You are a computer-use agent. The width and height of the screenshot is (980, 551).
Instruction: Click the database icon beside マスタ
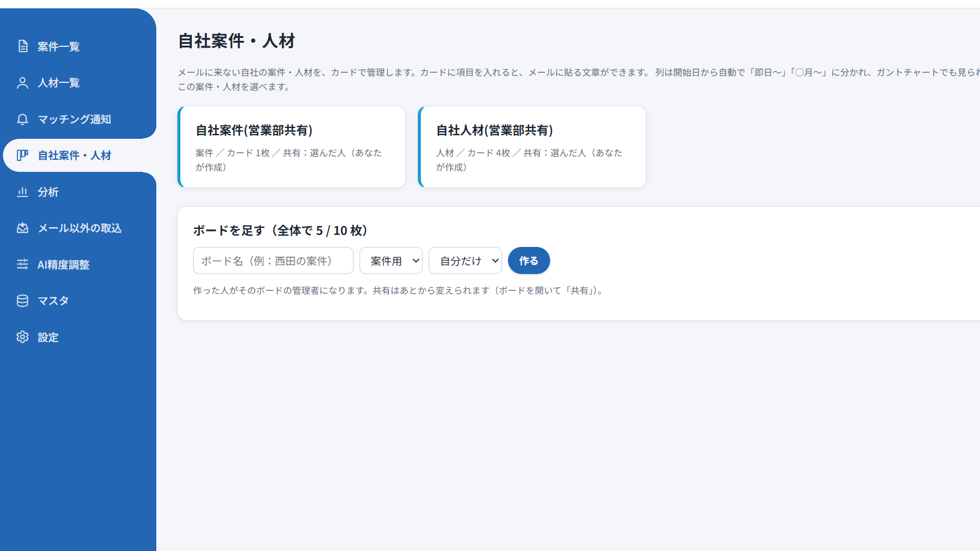click(x=23, y=300)
